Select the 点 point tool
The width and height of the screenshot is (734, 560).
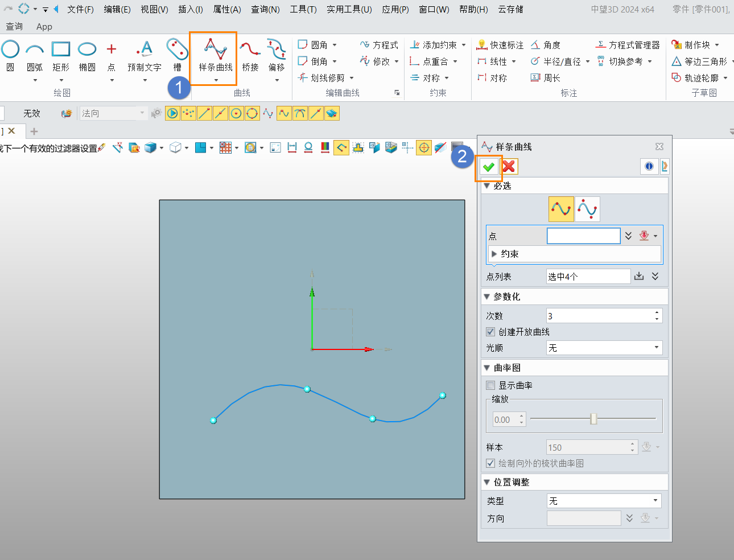(112, 56)
